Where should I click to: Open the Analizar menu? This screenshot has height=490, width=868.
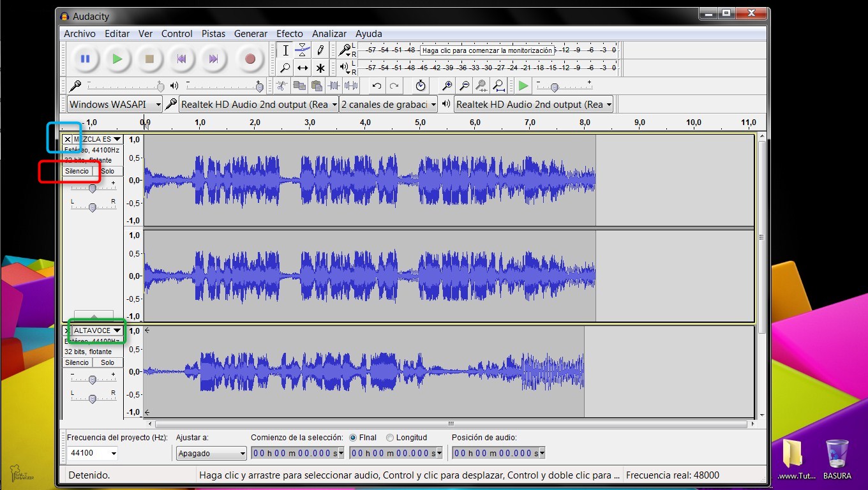click(x=329, y=34)
